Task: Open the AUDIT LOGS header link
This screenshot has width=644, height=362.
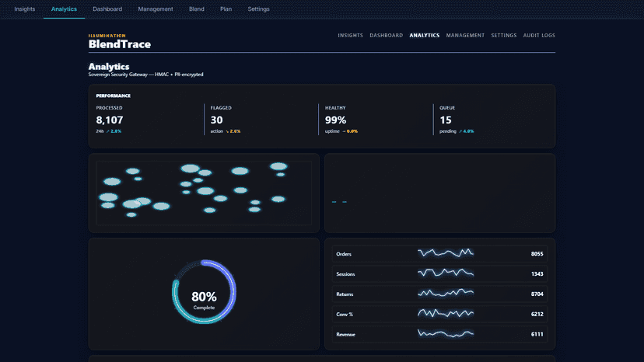Action: tap(539, 35)
